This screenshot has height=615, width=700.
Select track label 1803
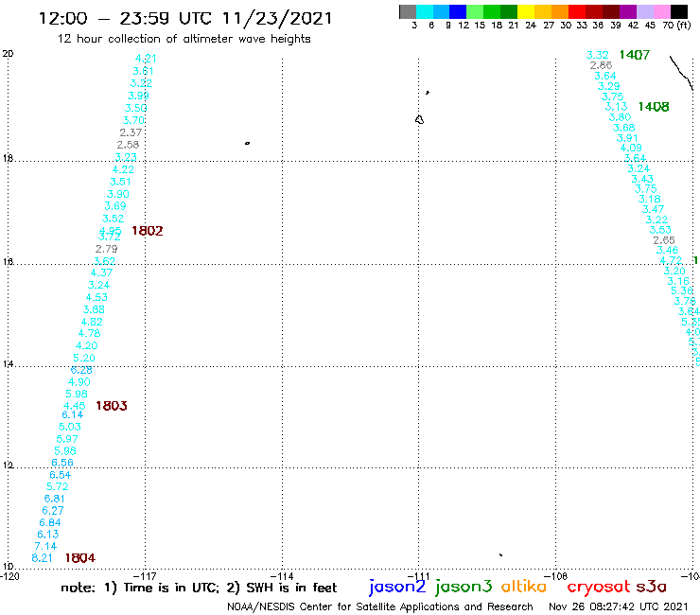(x=112, y=406)
